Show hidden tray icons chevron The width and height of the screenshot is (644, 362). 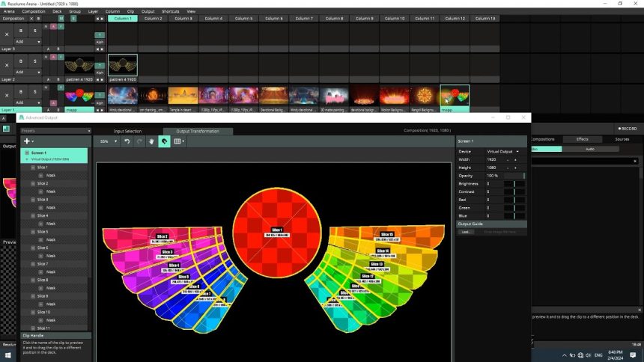click(565, 355)
